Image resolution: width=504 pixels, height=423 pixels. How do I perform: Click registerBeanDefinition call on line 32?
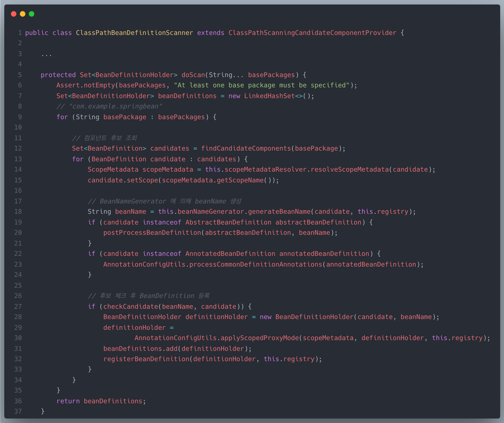(x=146, y=359)
